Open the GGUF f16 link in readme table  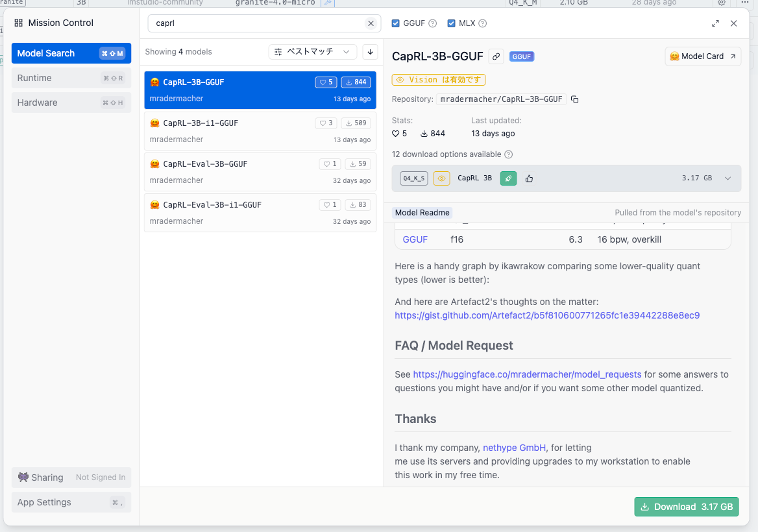(x=415, y=239)
